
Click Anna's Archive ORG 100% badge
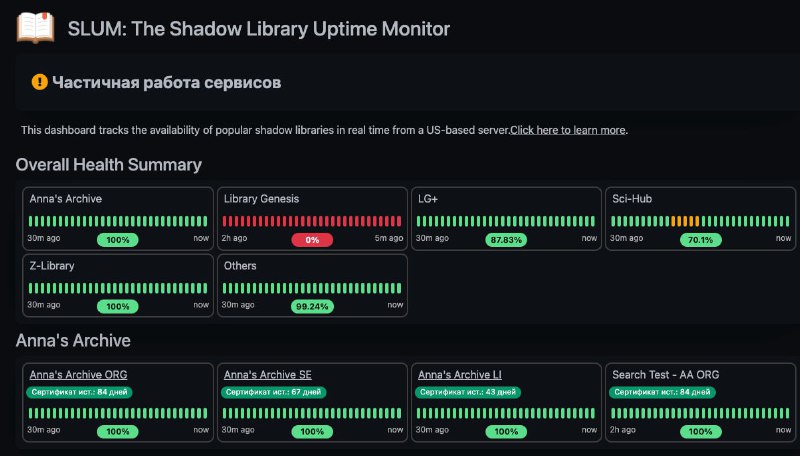(118, 432)
